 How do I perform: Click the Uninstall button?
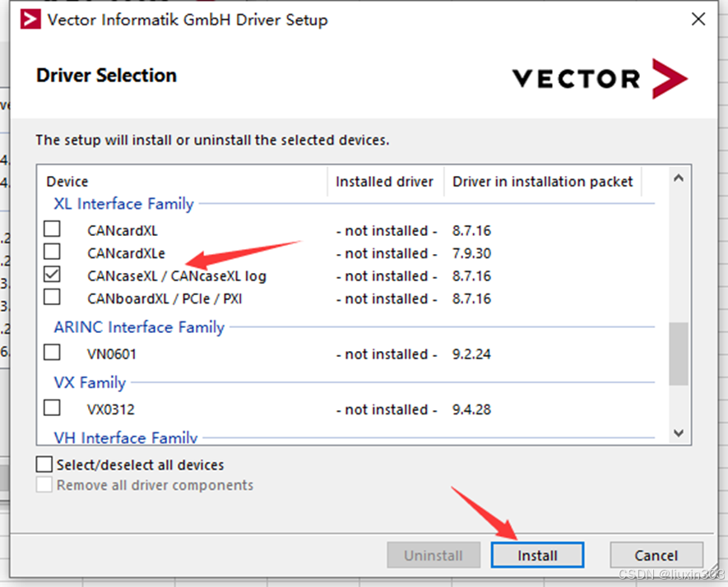tap(434, 555)
